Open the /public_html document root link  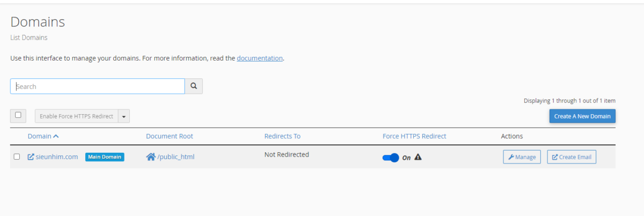pyautogui.click(x=176, y=157)
